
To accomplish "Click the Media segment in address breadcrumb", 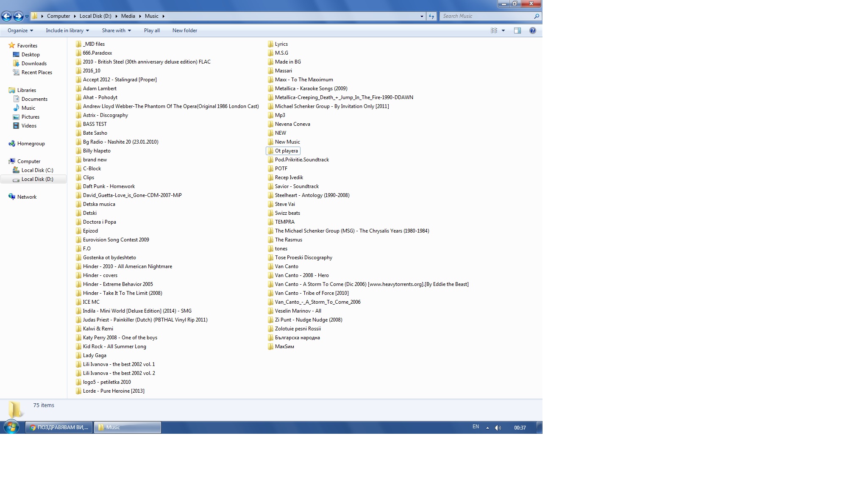I will click(128, 16).
